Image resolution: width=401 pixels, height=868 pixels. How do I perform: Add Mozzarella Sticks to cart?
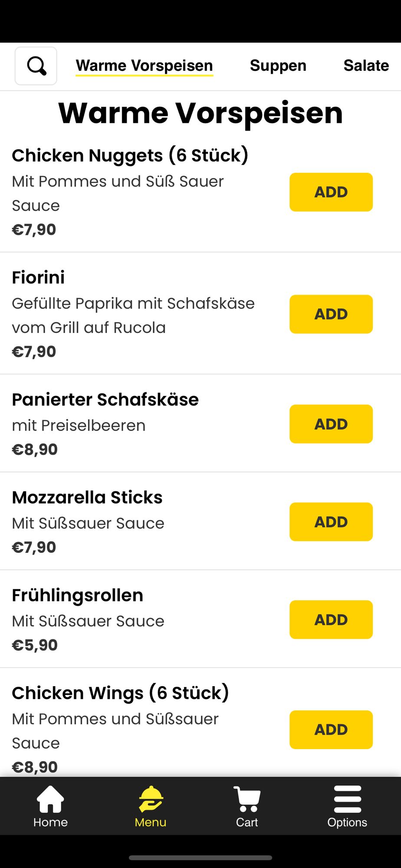(x=331, y=522)
